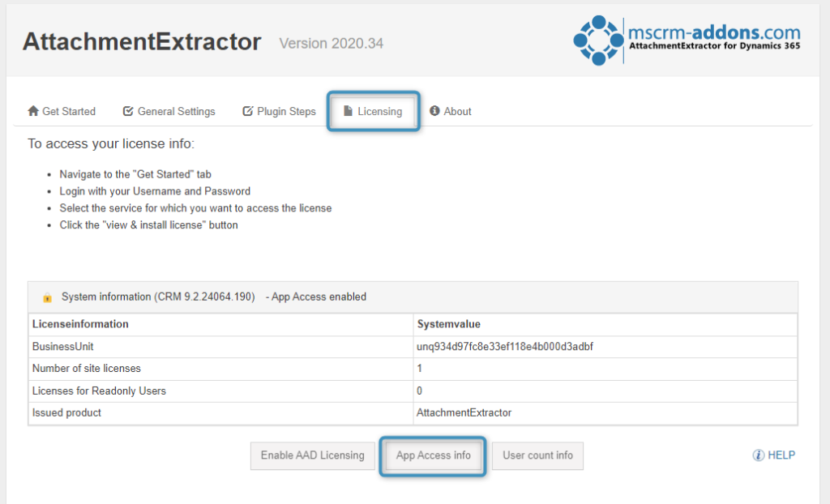Click the mscrm-addons.com logo graphic
830x504 pixels.
tap(597, 39)
